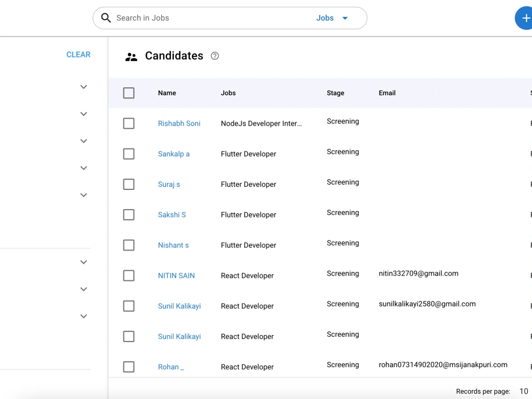Check the checkbox next to Rishabh Soni
The width and height of the screenshot is (532, 399).
128,123
